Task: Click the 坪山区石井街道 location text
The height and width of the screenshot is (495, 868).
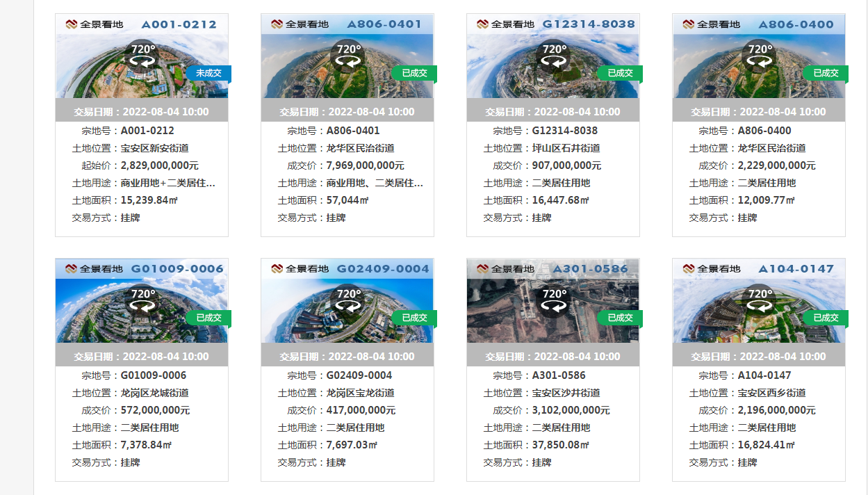Action: [x=566, y=148]
